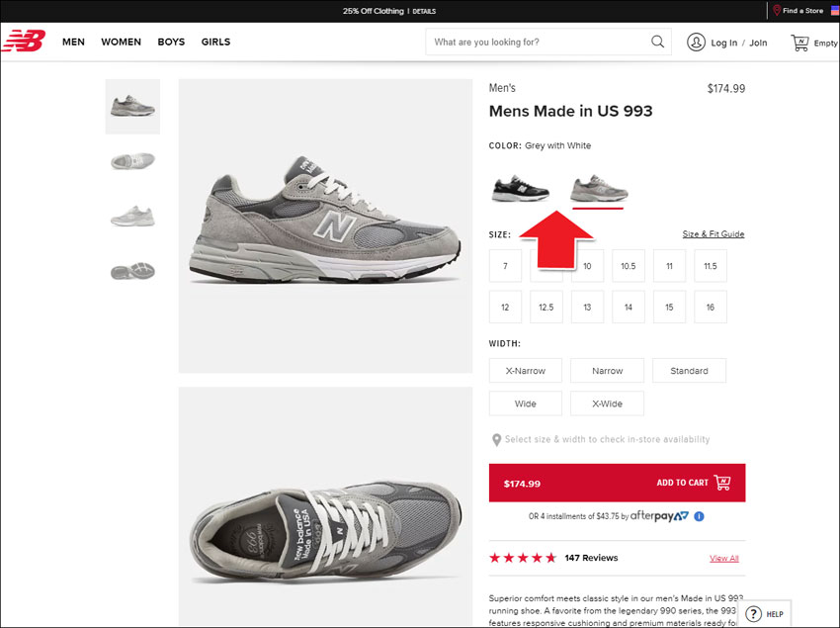Open the 25% Off Clothing DETAILS link

[424, 11]
